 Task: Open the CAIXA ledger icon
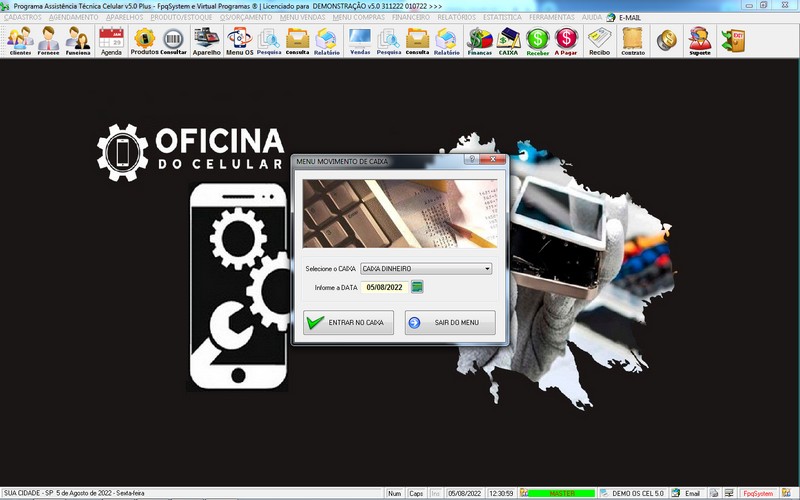508,41
